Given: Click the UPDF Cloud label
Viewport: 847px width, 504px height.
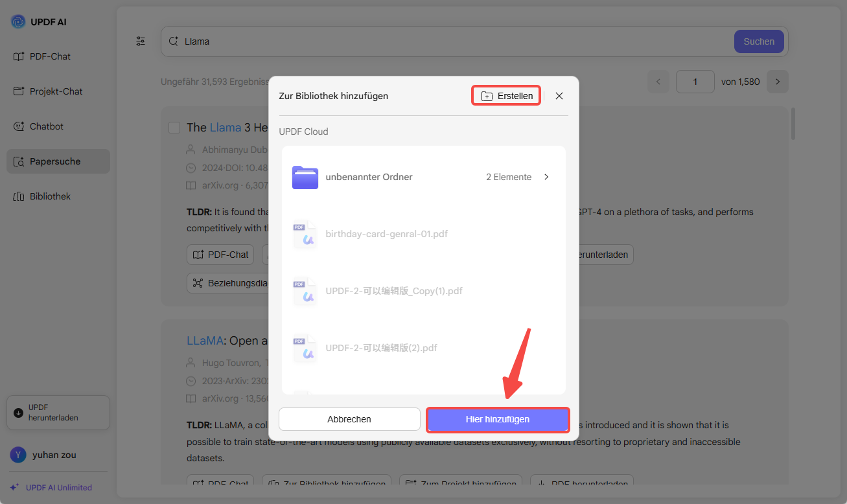Looking at the screenshot, I should click(303, 132).
